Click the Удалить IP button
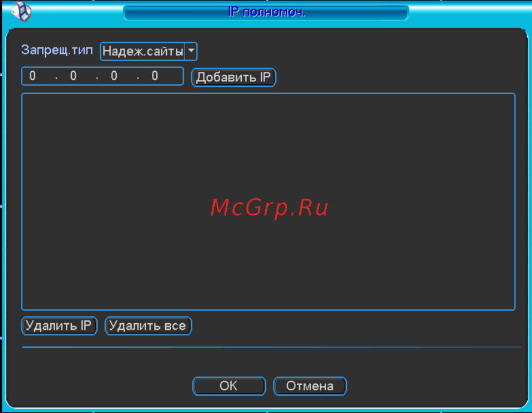The height and width of the screenshot is (413, 532). point(59,326)
